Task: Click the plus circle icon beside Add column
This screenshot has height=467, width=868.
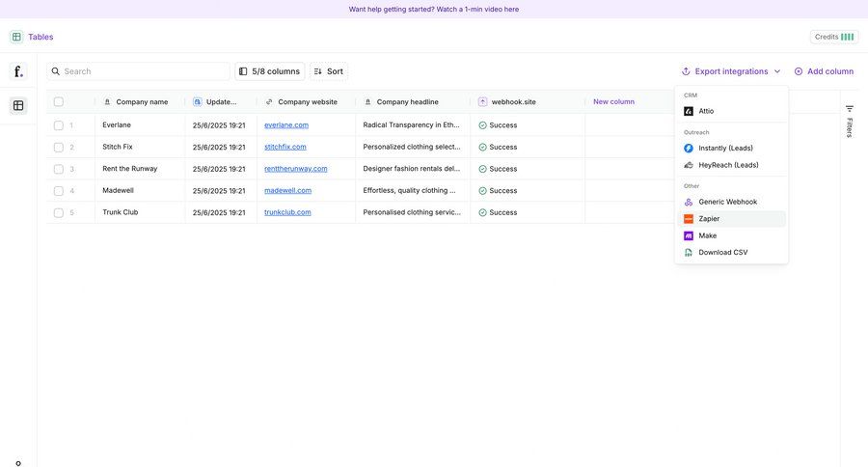Action: pos(799,71)
